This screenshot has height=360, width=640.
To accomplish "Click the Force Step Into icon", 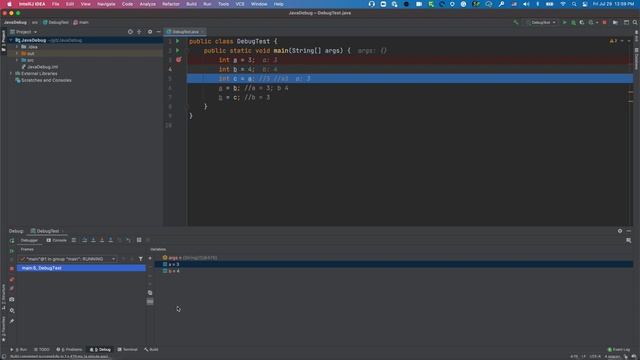I will 102,240.
